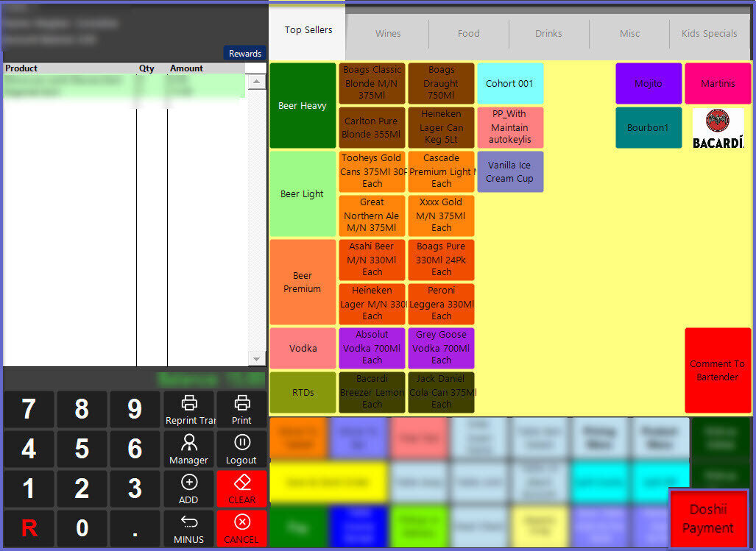Image resolution: width=756 pixels, height=551 pixels.
Task: Select the Beer Premium category
Action: pos(303,282)
